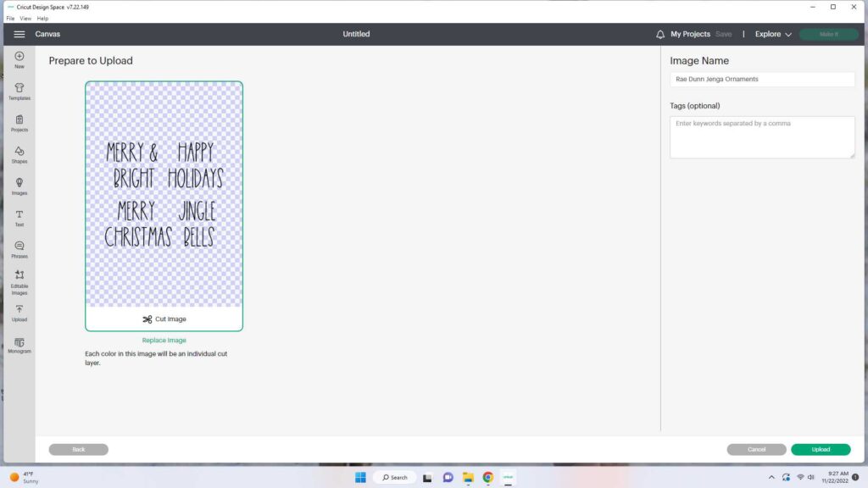The image size is (868, 488).
Task: Open the Help menu
Action: coord(42,19)
